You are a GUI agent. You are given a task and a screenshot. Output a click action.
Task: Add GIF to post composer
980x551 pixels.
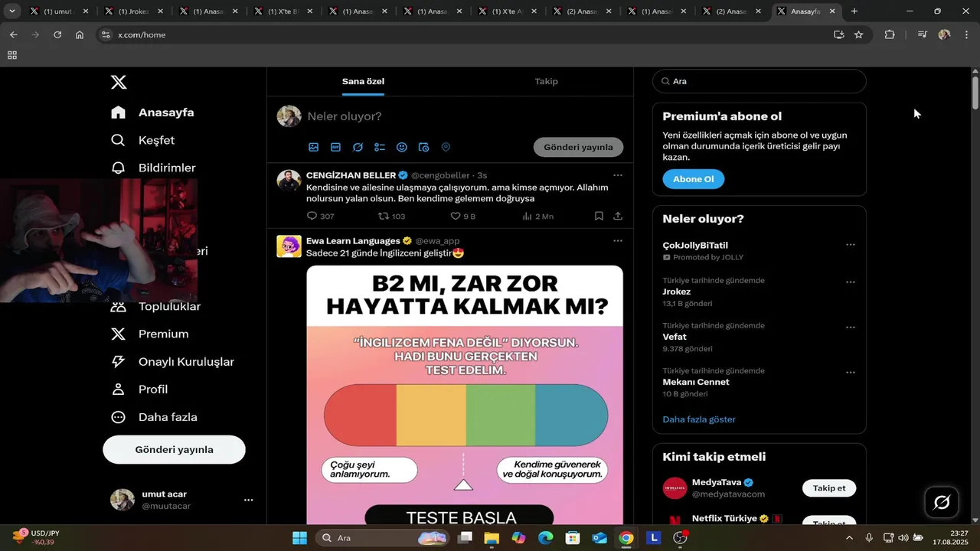pos(335,147)
